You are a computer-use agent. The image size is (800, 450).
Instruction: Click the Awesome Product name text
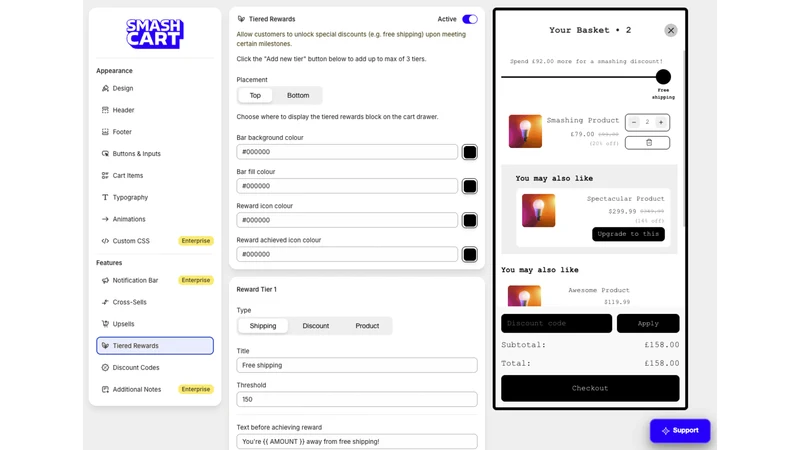598,290
